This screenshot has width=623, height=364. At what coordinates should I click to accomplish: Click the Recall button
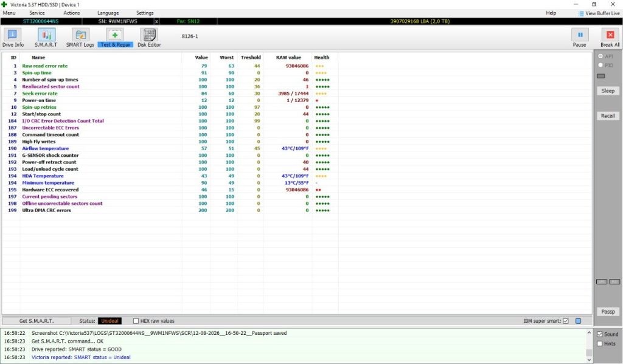click(608, 116)
